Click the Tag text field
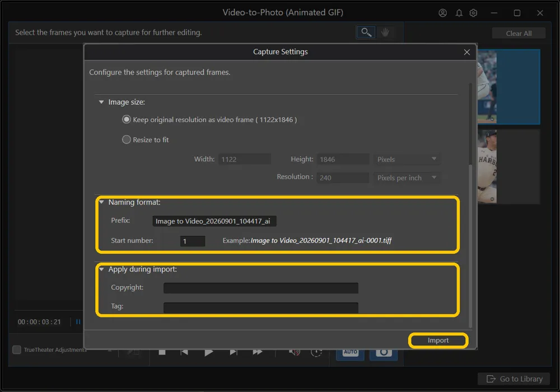This screenshot has height=392, width=560. tap(261, 307)
